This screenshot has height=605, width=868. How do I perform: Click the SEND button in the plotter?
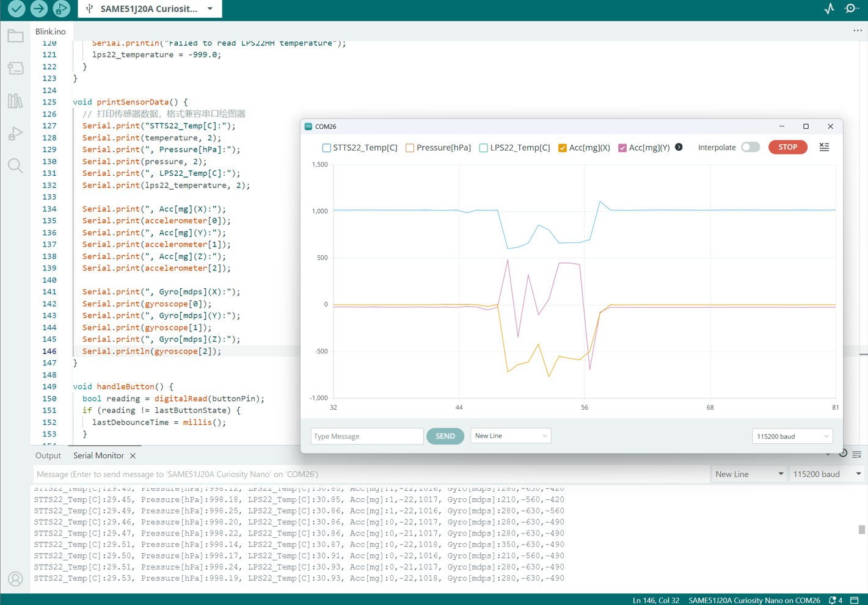pyautogui.click(x=445, y=437)
